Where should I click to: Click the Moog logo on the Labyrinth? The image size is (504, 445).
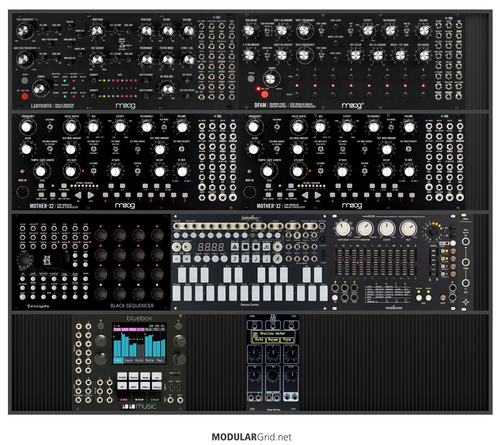point(125,106)
